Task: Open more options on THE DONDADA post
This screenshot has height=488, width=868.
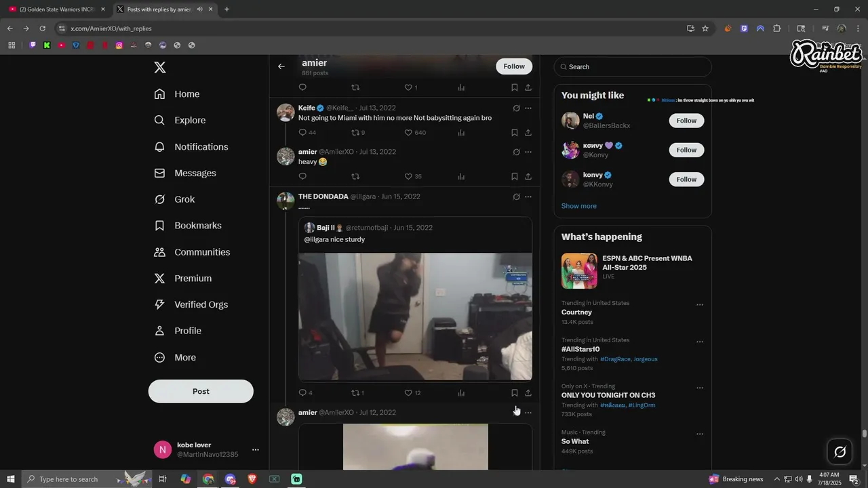Action: 528,197
